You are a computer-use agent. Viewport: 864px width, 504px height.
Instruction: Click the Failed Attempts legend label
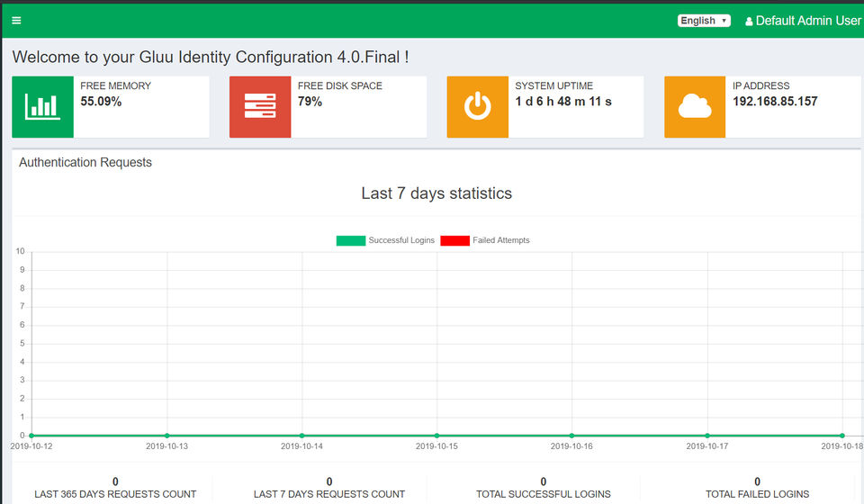(501, 240)
